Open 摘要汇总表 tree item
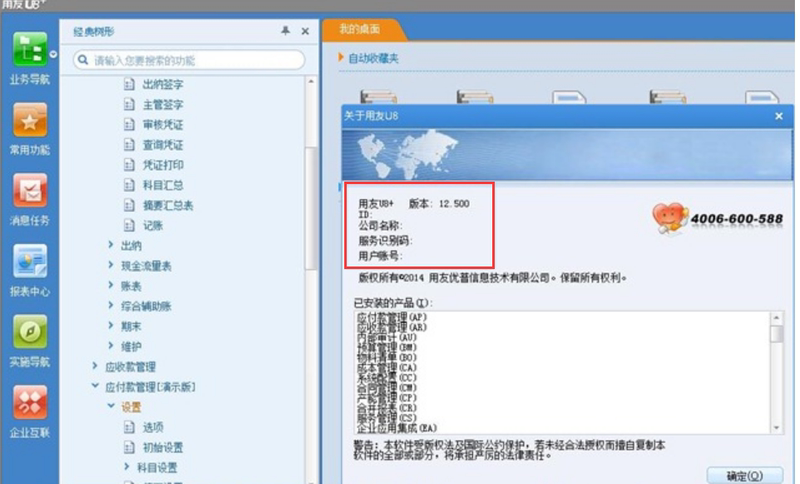This screenshot has height=484, width=800. 167,206
